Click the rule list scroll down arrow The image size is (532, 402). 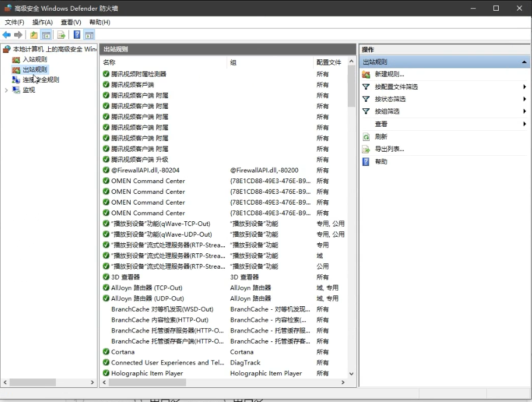coord(351,374)
